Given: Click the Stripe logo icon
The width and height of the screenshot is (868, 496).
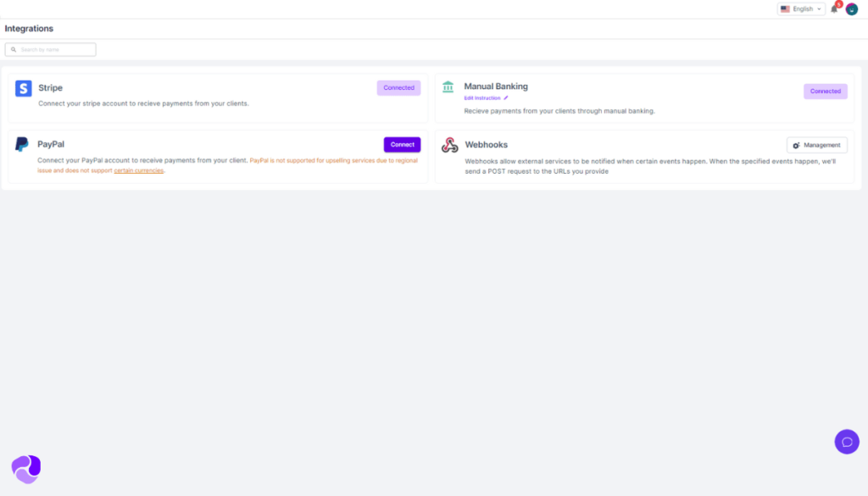Looking at the screenshot, I should coord(24,88).
